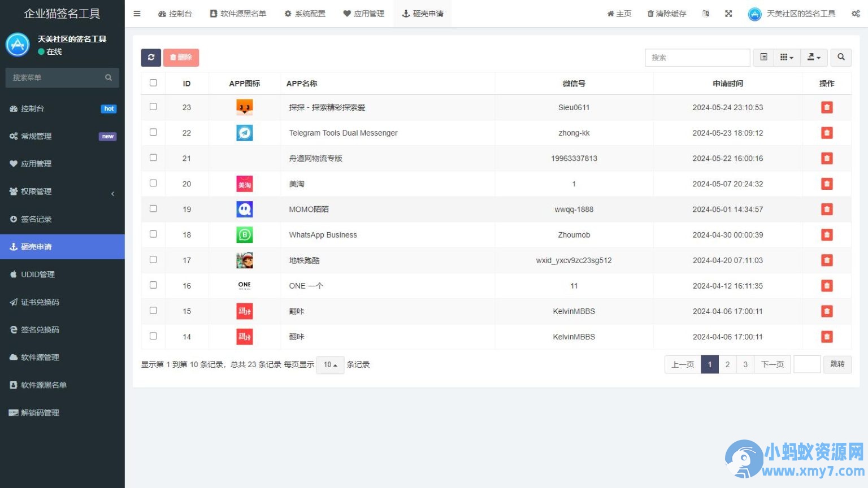Select the checkbox for row ID 23
Image resolution: width=868 pixels, height=488 pixels.
(x=153, y=106)
